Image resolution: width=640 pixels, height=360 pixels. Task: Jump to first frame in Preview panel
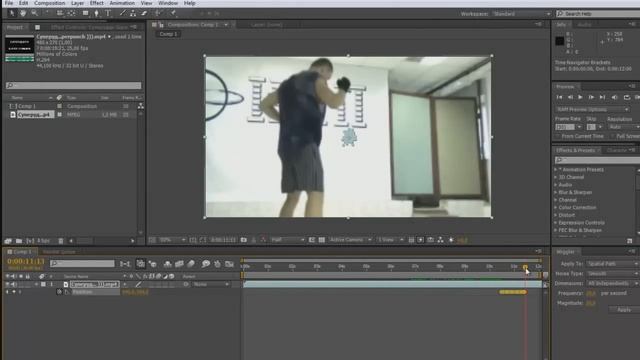pyautogui.click(x=559, y=97)
